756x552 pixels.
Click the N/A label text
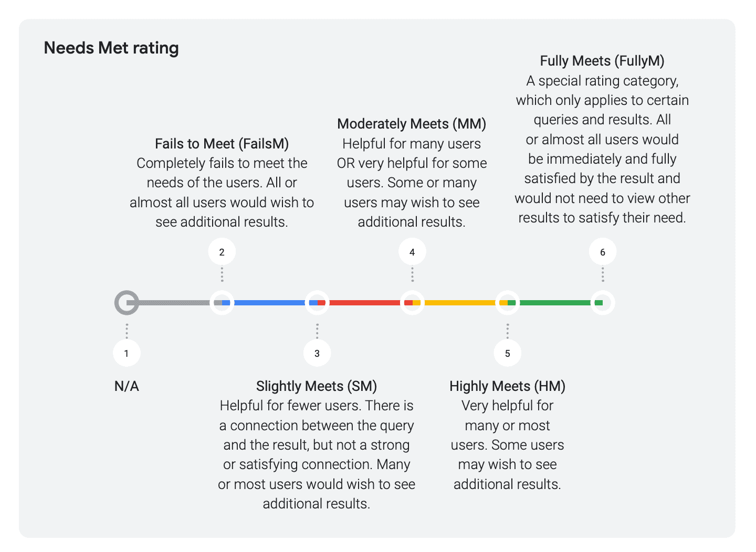pos(127,387)
